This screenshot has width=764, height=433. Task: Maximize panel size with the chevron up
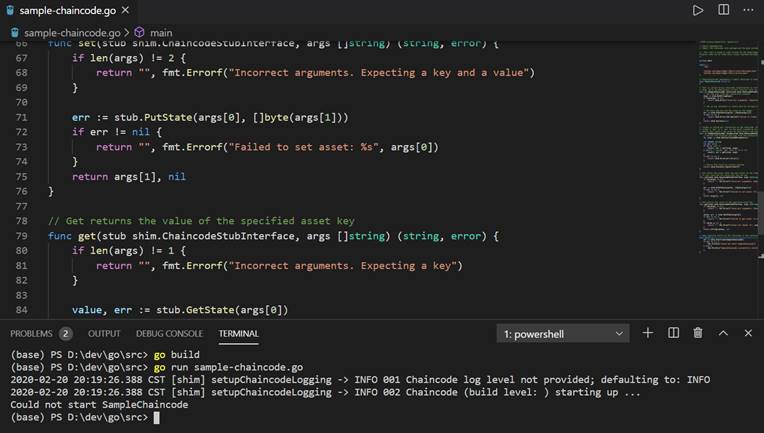(723, 333)
